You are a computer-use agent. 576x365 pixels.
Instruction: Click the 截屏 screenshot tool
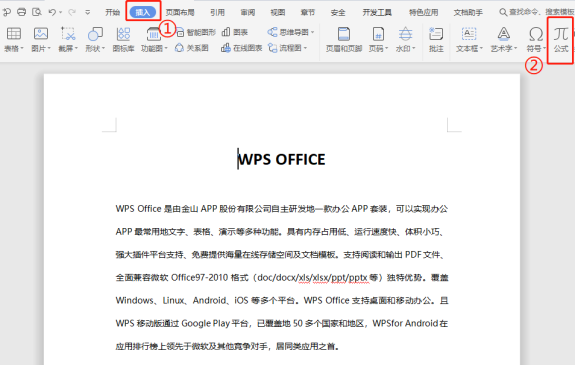[x=68, y=34]
